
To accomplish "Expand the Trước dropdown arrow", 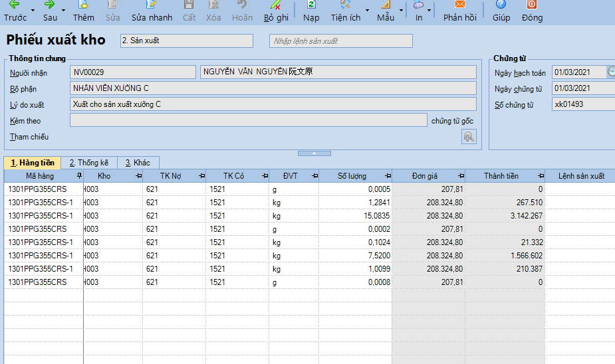I will click(x=33, y=10).
